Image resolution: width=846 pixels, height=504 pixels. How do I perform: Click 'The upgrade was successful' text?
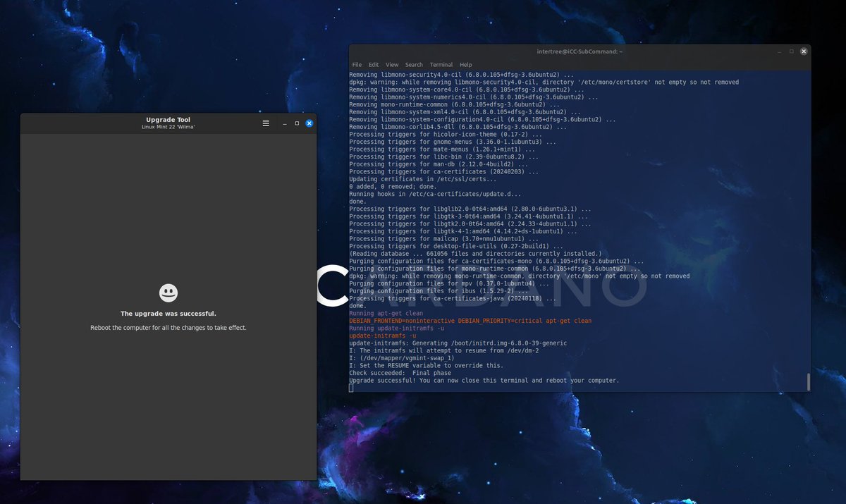(168, 313)
